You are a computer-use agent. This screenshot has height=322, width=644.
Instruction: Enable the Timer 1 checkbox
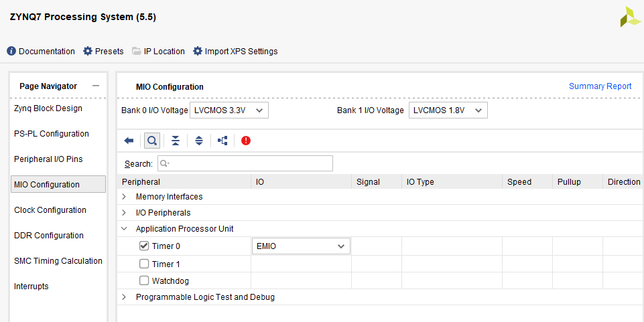pos(144,264)
